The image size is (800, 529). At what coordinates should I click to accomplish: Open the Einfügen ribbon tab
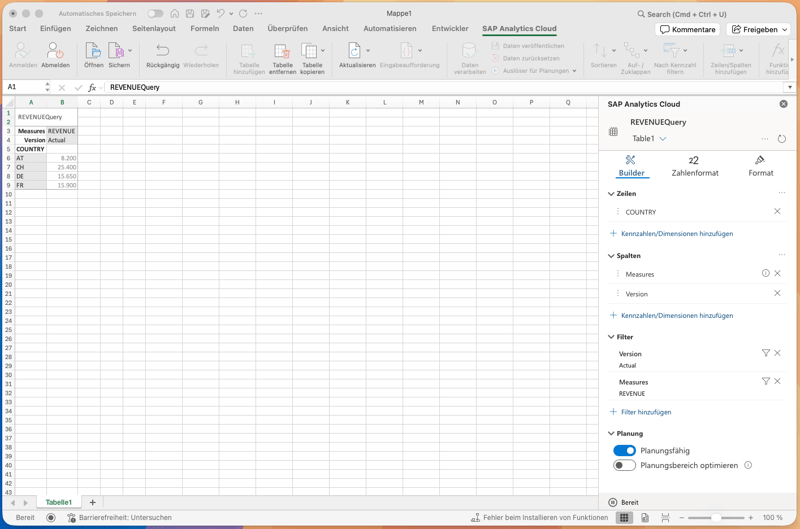point(56,29)
